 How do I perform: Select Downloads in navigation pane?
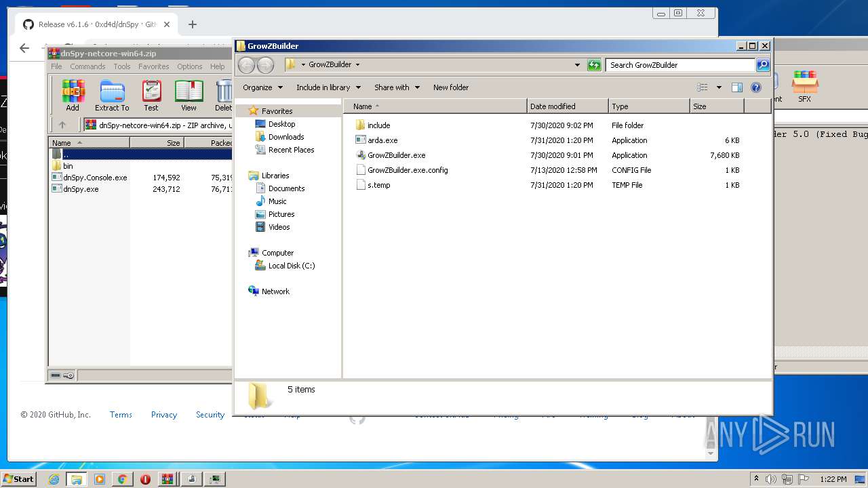point(286,137)
